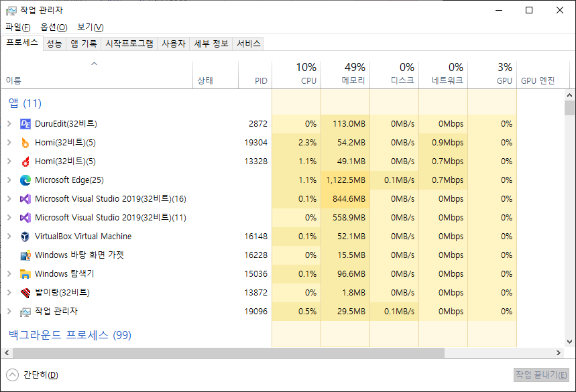Click the horizontal scrollbar left arrow
The width and height of the screenshot is (576, 392).
tap(7, 352)
